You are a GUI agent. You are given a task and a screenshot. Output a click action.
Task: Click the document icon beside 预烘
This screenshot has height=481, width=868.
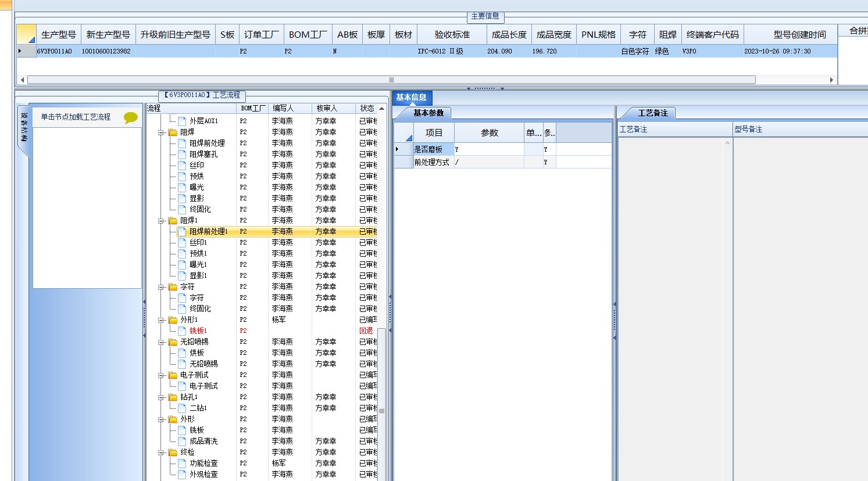[182, 176]
